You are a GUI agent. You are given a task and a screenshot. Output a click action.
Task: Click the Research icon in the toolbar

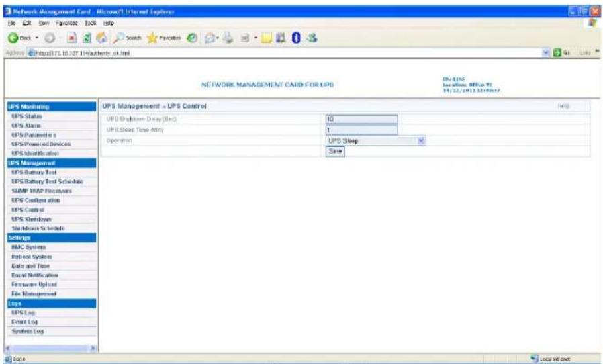281,38
